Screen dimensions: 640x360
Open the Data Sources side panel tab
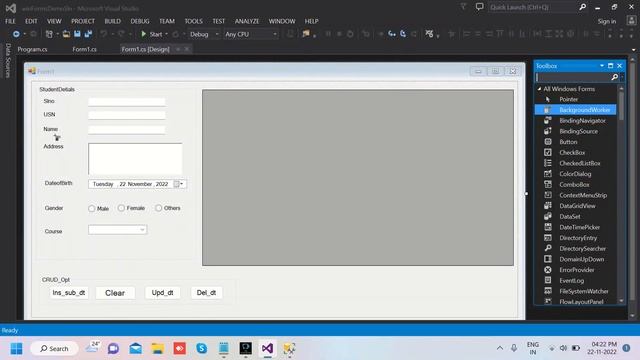8,60
